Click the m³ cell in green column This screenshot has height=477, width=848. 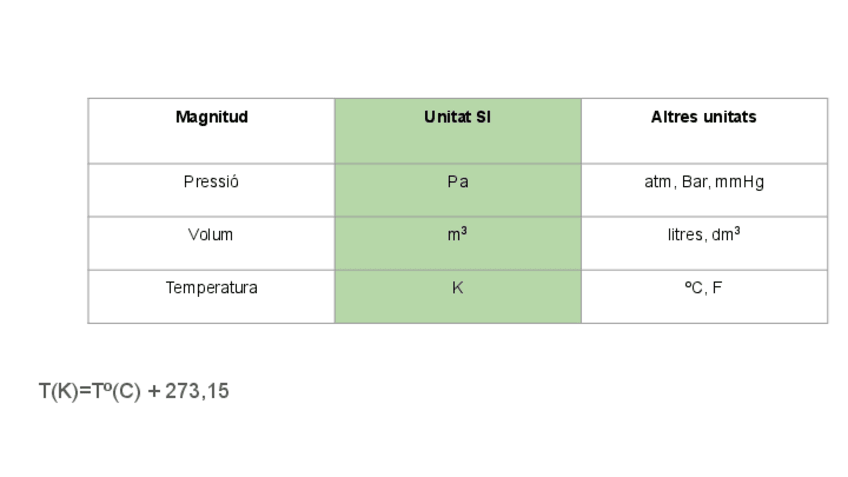tap(457, 235)
